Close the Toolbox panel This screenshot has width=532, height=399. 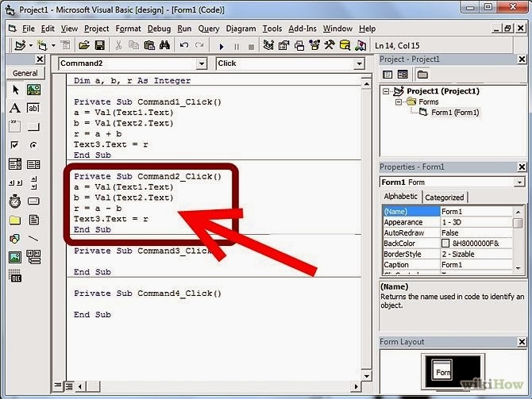[40, 59]
